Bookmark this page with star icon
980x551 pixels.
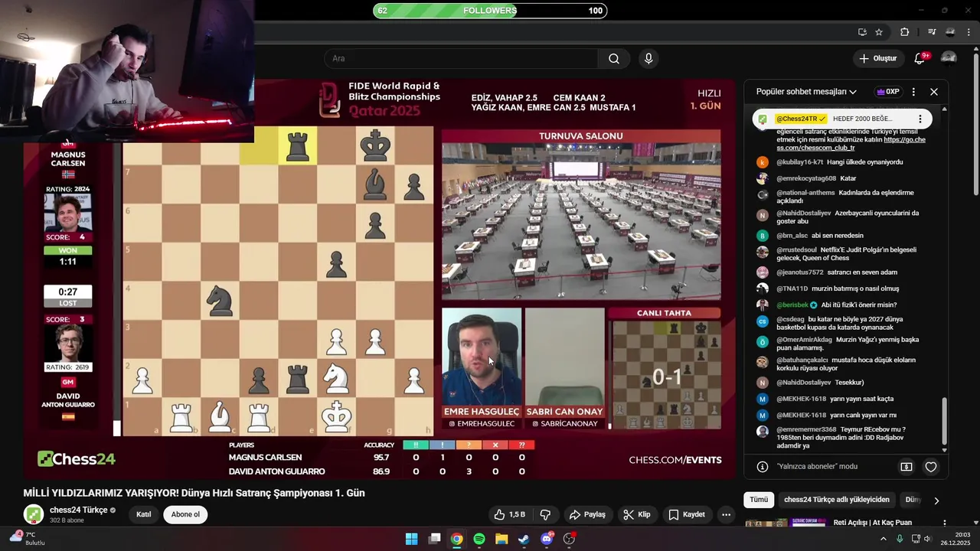click(x=879, y=32)
